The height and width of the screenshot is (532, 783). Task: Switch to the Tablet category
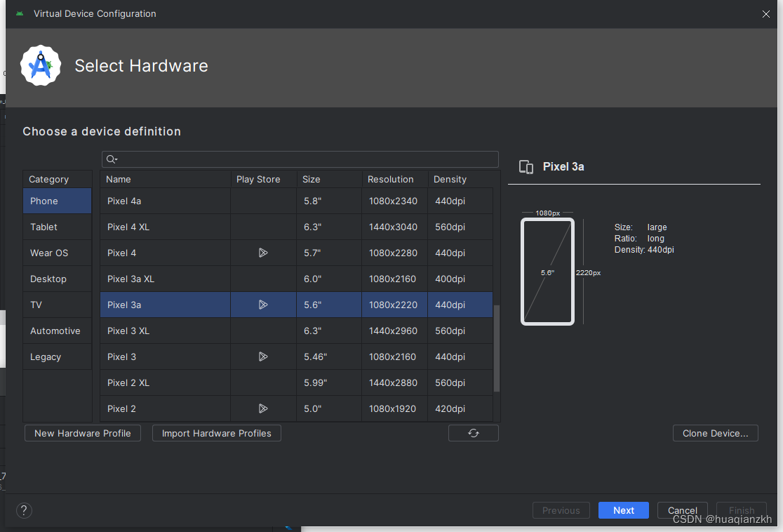tap(43, 227)
